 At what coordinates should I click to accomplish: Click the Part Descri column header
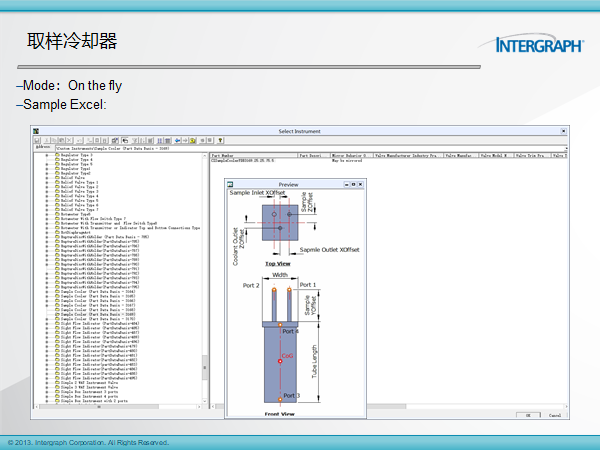[314, 156]
